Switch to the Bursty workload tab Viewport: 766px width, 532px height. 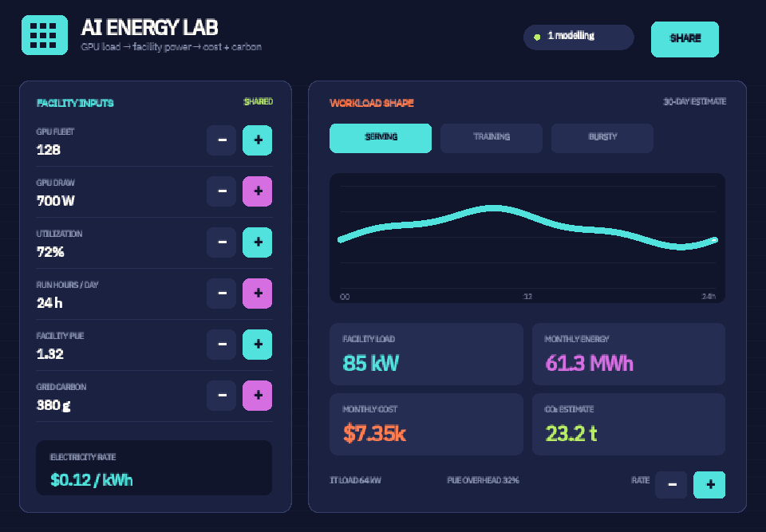click(x=602, y=138)
